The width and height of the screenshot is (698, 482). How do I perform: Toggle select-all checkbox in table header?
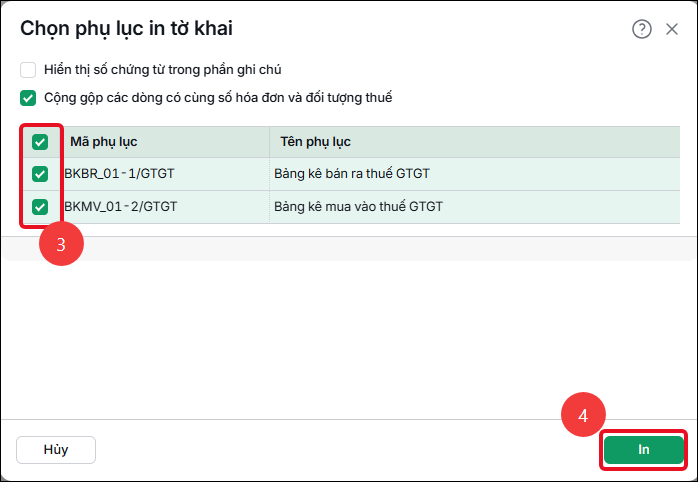click(x=40, y=142)
